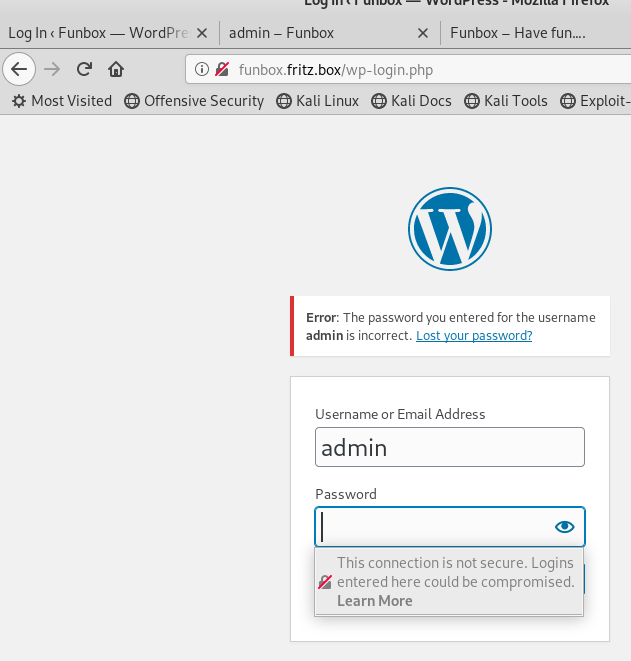Click the Lost your password? link

474,336
